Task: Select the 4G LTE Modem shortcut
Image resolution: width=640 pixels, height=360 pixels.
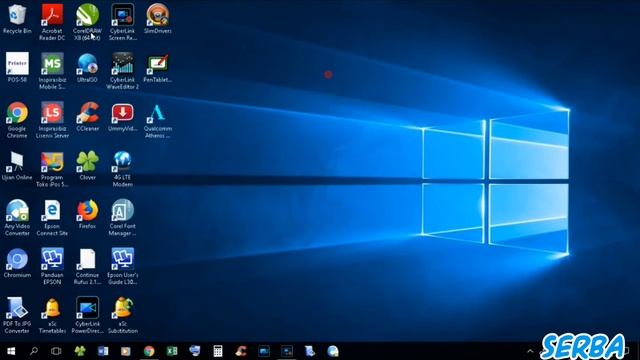Action: pos(122,169)
